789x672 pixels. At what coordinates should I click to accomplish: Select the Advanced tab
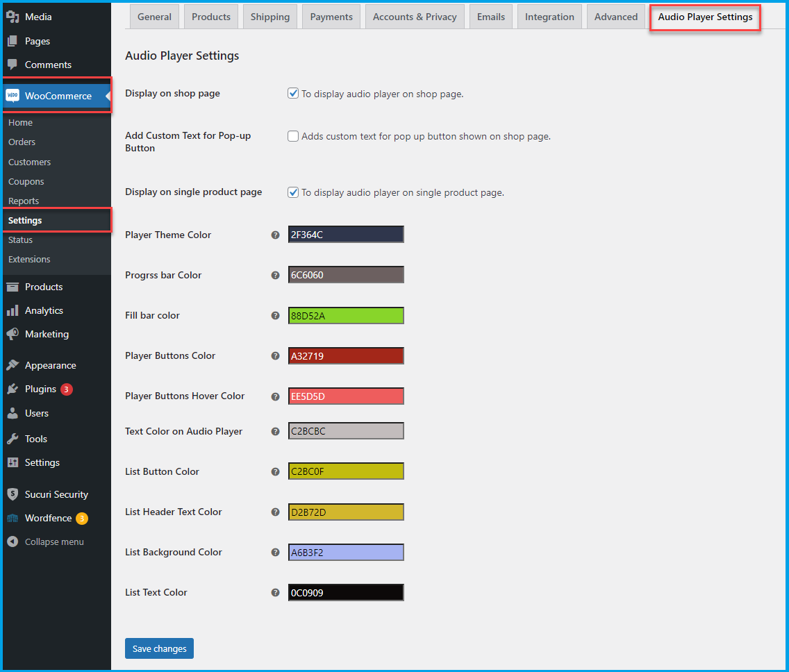(x=616, y=17)
